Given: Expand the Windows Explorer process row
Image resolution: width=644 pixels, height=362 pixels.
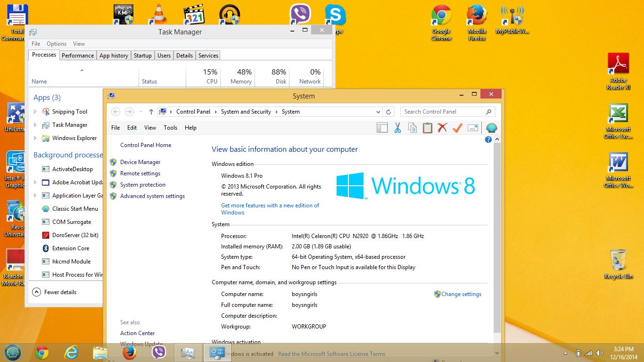Looking at the screenshot, I should click(35, 138).
